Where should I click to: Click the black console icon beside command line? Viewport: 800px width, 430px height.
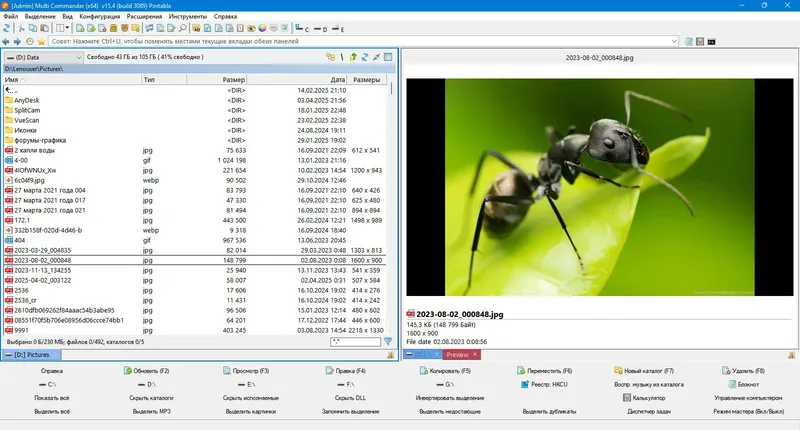coord(711,42)
